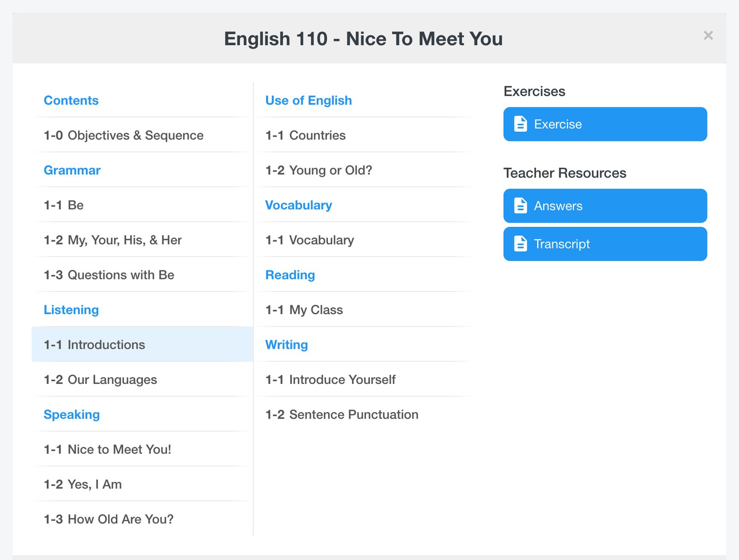Close the English 110 dialog
This screenshot has height=560, width=739.
708,36
